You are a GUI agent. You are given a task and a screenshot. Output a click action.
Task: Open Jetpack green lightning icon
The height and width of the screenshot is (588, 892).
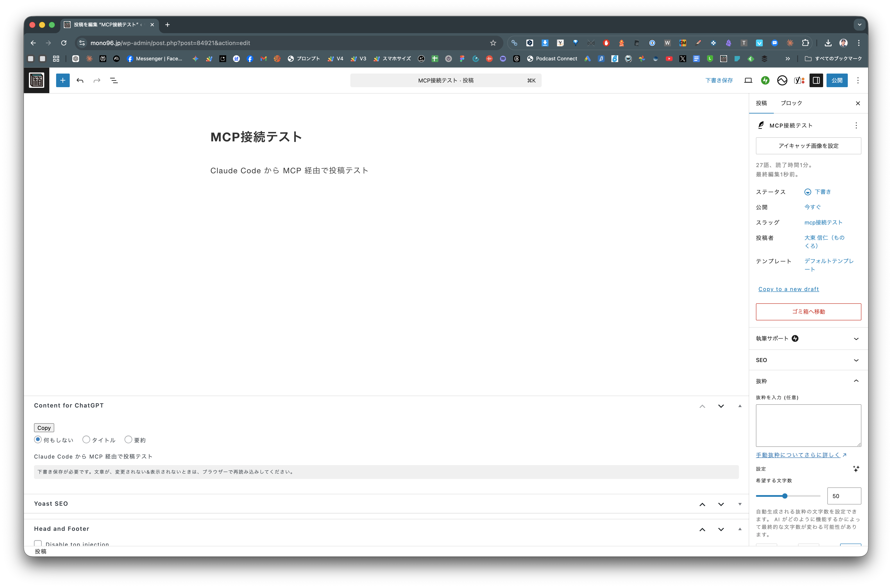click(765, 80)
